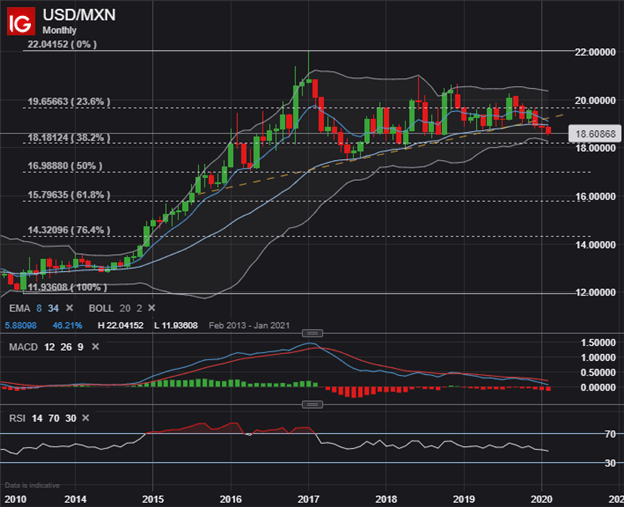Click the H 22.04152 high value
The width and height of the screenshot is (624, 507).
coord(121,326)
